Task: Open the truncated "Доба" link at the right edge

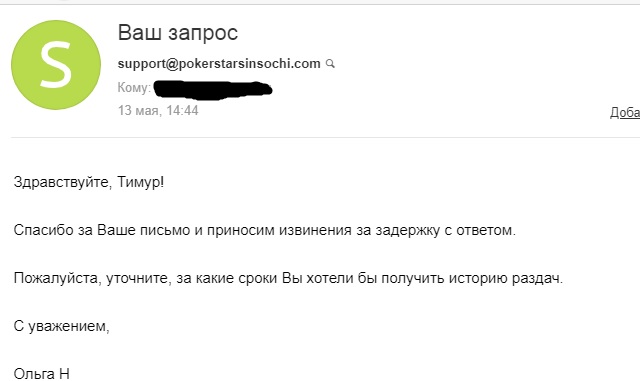Action: coord(625,112)
